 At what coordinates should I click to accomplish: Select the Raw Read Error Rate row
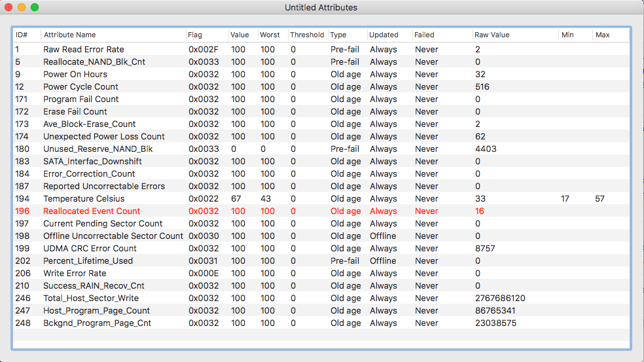coord(321,49)
